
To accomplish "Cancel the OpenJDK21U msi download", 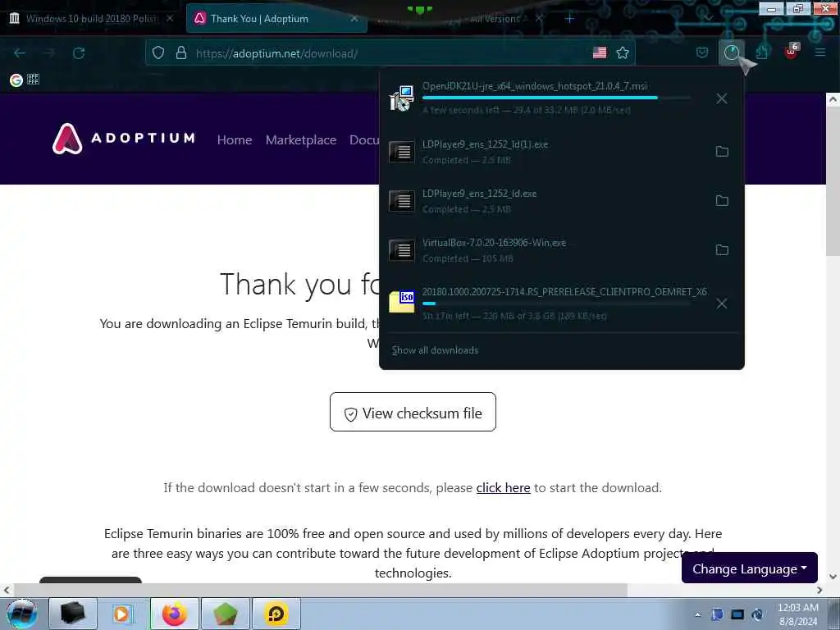I will 722,98.
